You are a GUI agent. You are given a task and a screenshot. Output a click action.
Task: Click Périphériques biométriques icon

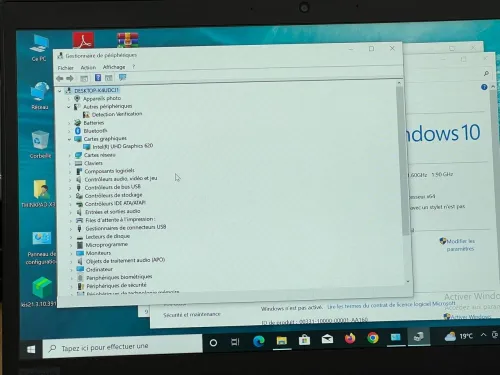(80, 278)
